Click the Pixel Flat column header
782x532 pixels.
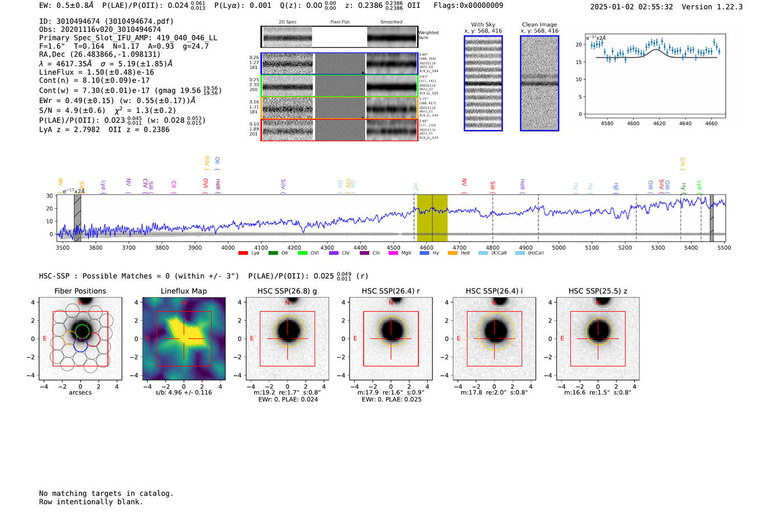pos(340,22)
